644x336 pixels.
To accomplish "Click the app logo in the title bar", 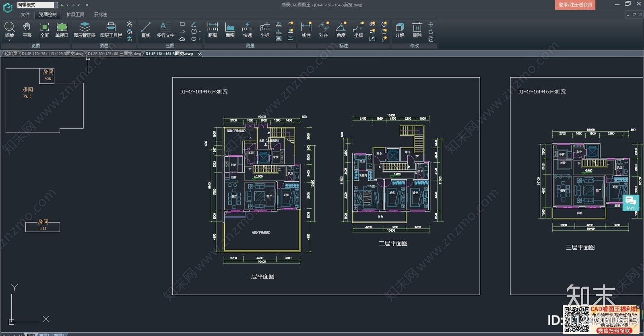I will click(8, 7).
